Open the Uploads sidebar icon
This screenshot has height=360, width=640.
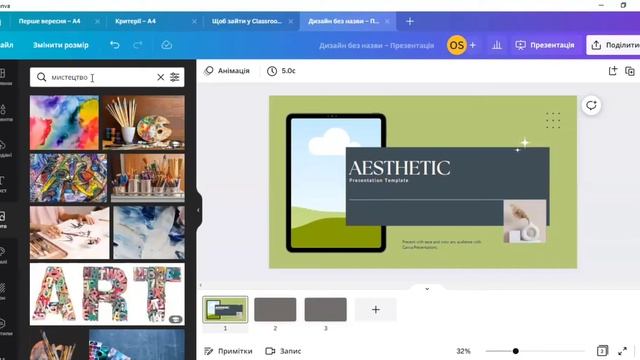(3, 148)
